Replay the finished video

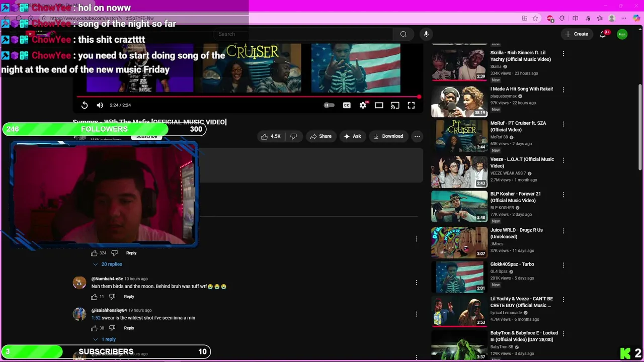(x=85, y=105)
